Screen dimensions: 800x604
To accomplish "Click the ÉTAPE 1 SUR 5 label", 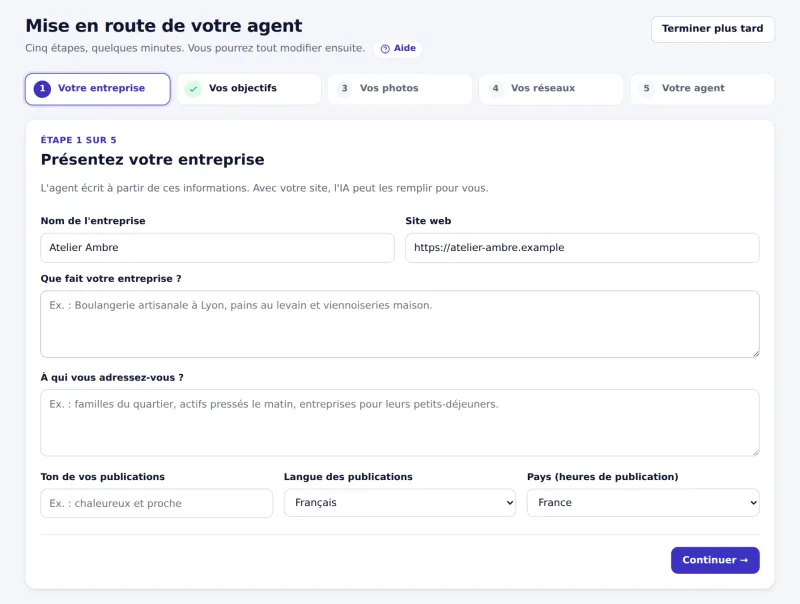I will (79, 140).
